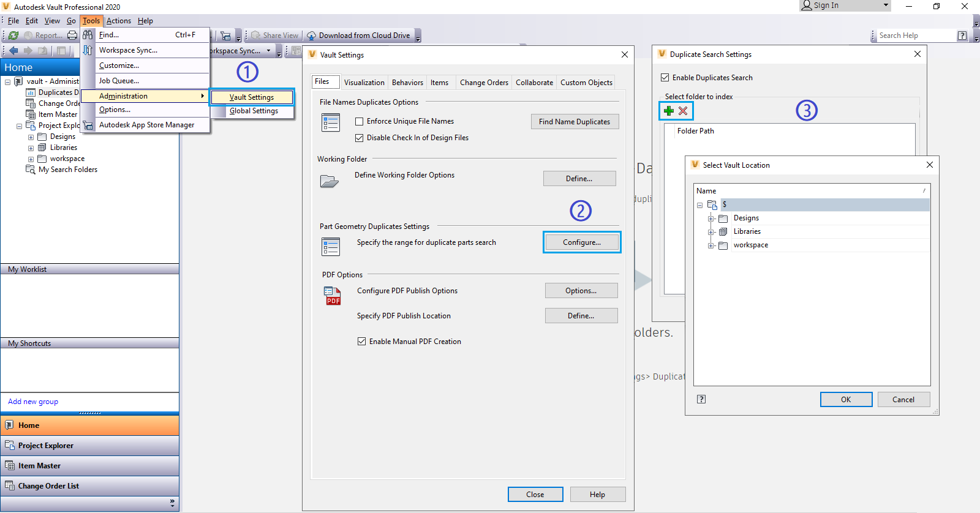Click Cancel in Select Vault Location dialog
Viewport: 980px width, 513px height.
click(x=903, y=400)
